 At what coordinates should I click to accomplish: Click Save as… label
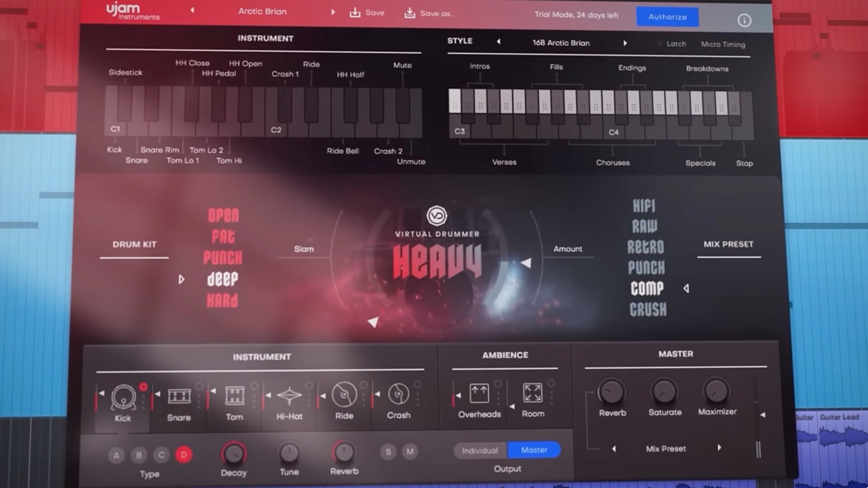[436, 14]
